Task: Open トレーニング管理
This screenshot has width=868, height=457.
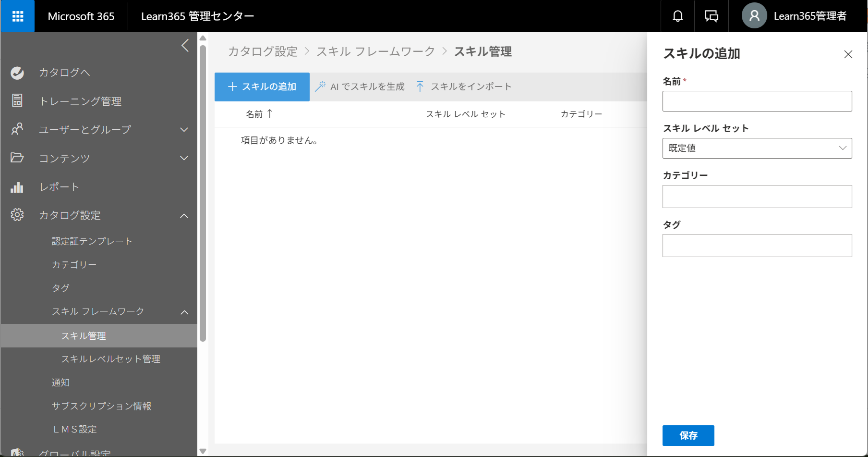Action: pos(80,101)
